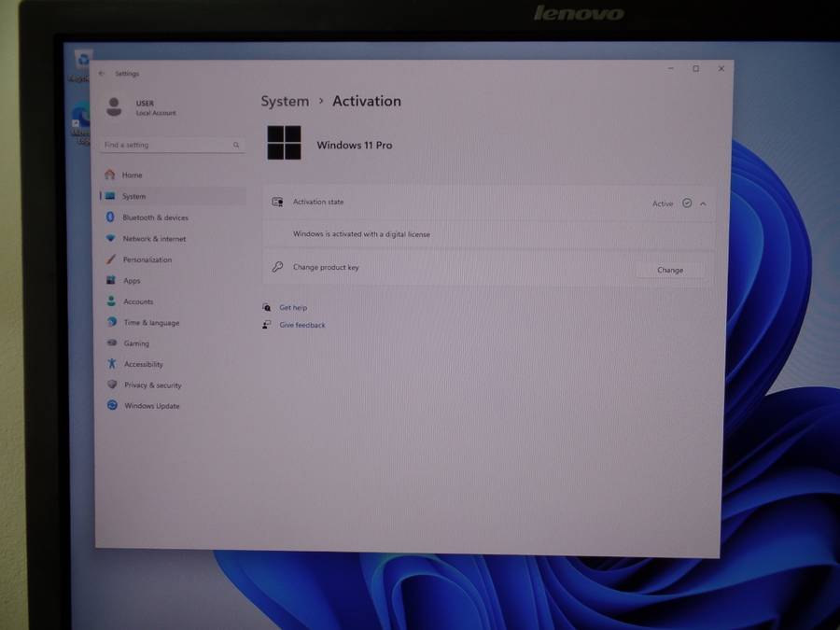Select Time & language in sidebar

151,323
